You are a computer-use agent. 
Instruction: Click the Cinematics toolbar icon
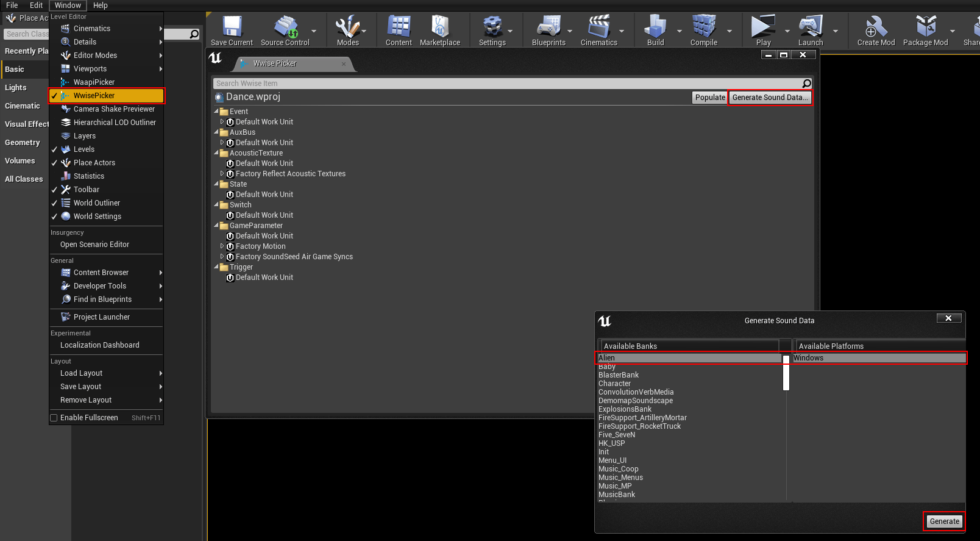(x=598, y=27)
